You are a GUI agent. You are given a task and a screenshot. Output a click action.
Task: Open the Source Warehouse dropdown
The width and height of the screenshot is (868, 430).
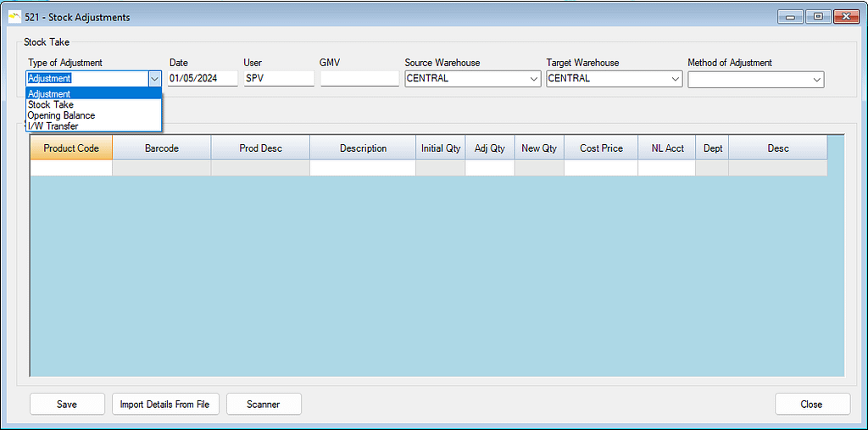point(534,79)
